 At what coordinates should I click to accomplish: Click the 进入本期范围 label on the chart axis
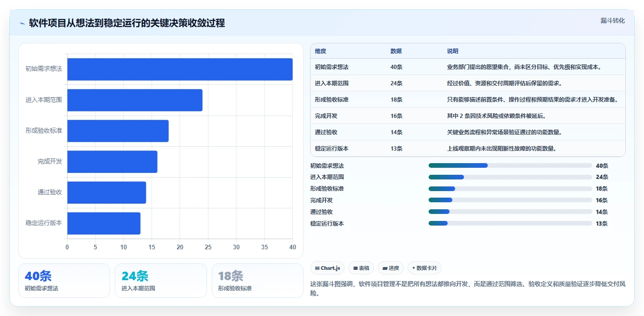click(x=44, y=100)
